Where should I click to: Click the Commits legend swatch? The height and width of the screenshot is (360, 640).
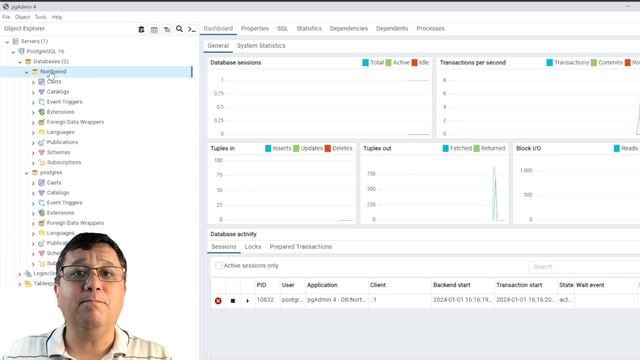coord(594,62)
